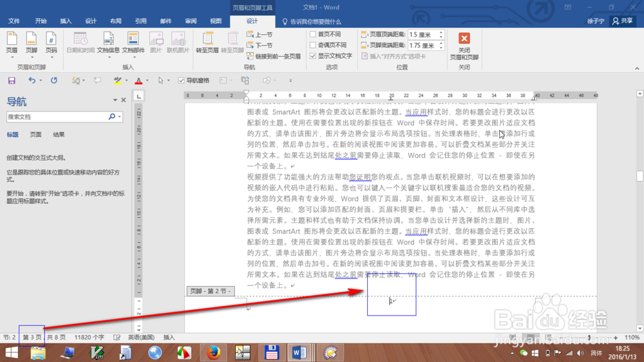This screenshot has width=644, height=362.
Task: Click the zoom-in plus button
Action: [615, 338]
